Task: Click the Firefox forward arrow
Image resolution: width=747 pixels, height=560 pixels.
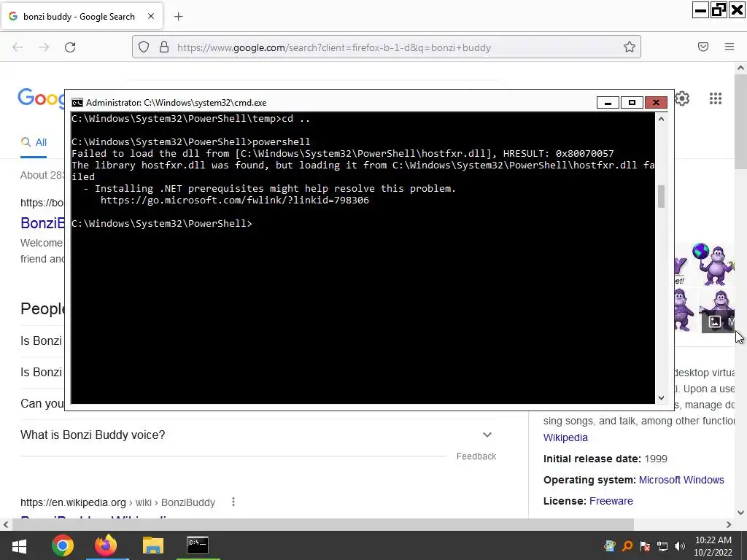Action: point(44,47)
